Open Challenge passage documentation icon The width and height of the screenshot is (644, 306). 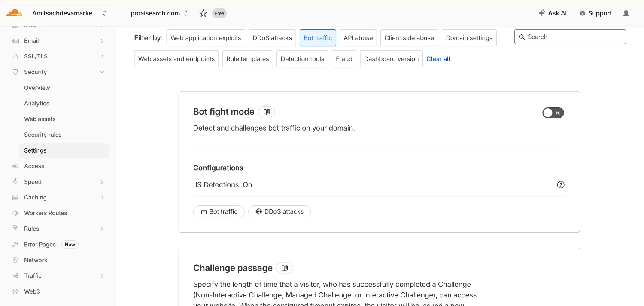coord(284,268)
